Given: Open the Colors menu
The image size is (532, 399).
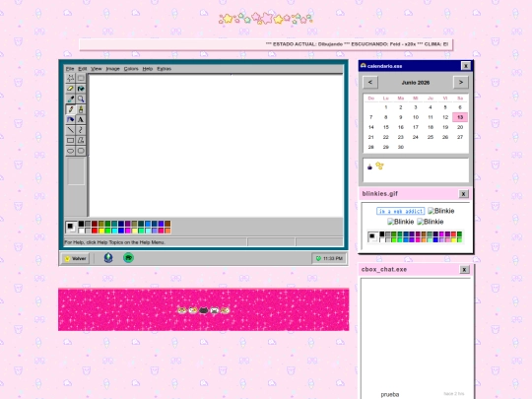Looking at the screenshot, I should (131, 69).
